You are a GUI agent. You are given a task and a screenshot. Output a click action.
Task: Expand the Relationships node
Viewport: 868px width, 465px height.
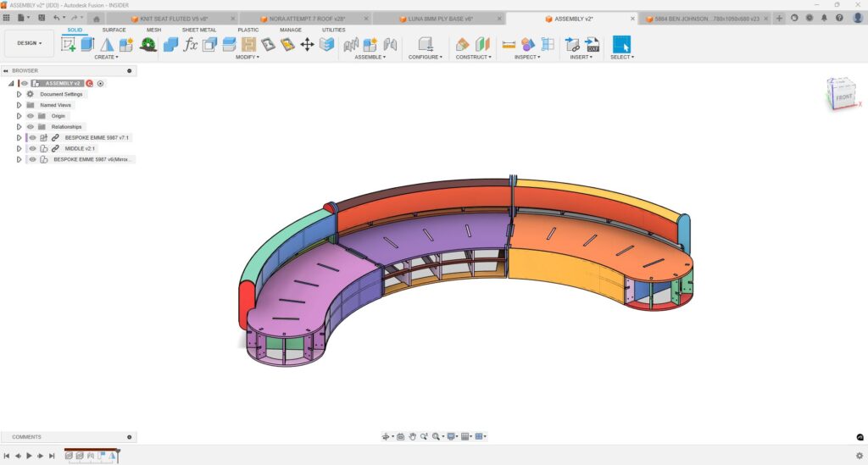coord(19,126)
